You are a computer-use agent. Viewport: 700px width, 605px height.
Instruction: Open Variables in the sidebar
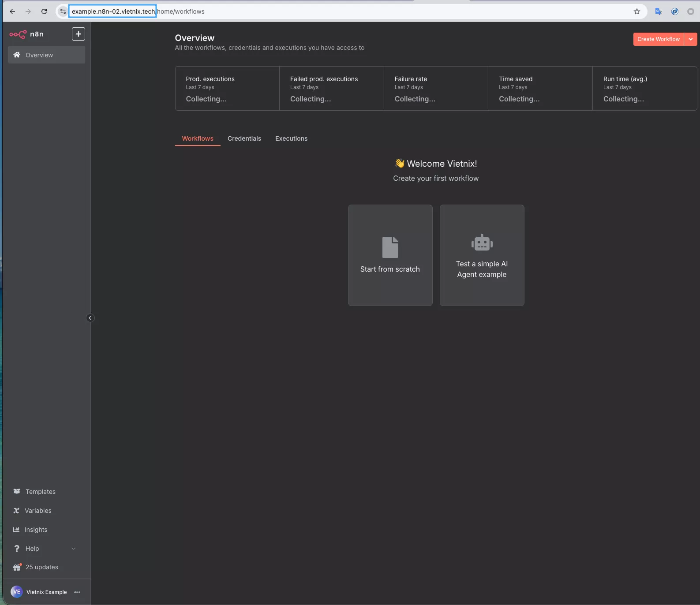click(x=38, y=511)
